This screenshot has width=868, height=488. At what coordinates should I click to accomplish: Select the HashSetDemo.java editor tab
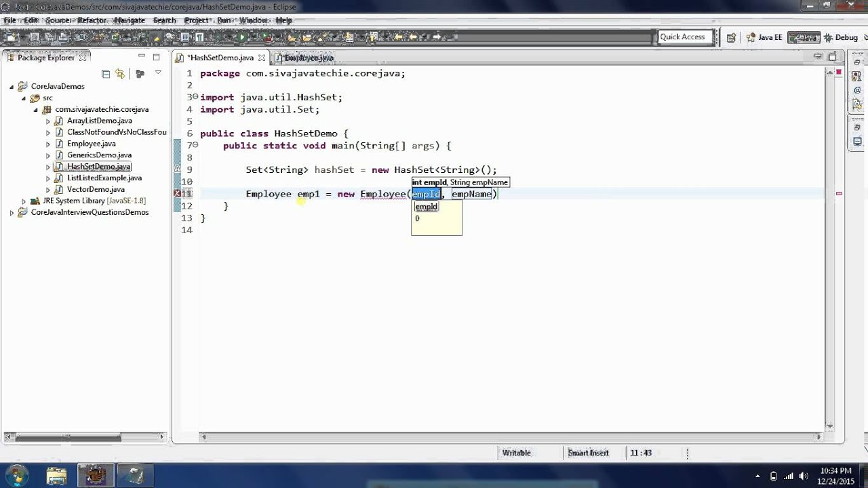(220, 58)
